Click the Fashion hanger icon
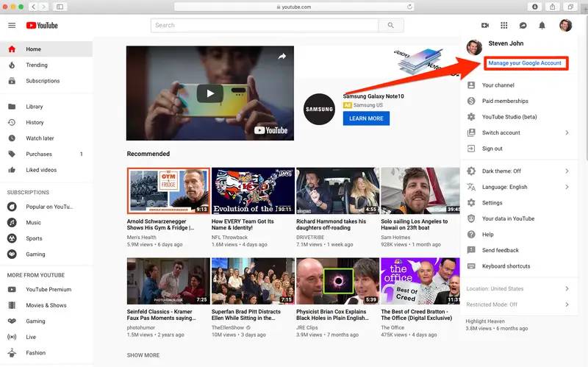Viewport: 588px width, 367px height. pyautogui.click(x=12, y=353)
